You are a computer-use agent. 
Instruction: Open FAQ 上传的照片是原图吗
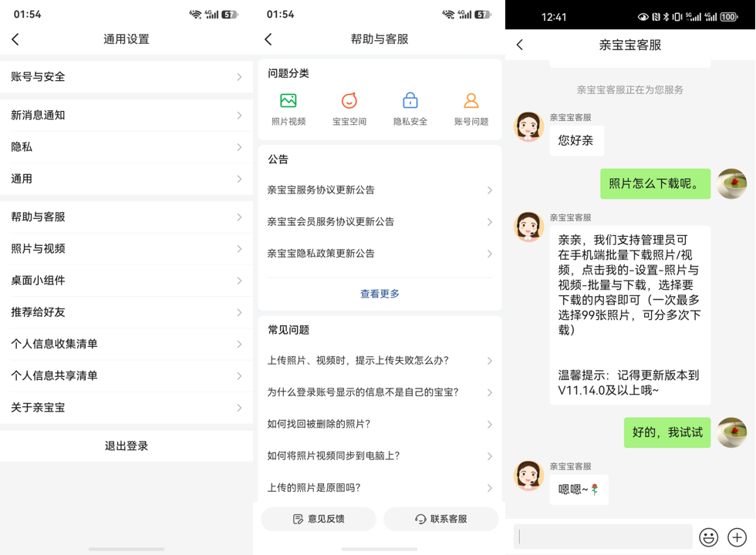pyautogui.click(x=380, y=487)
